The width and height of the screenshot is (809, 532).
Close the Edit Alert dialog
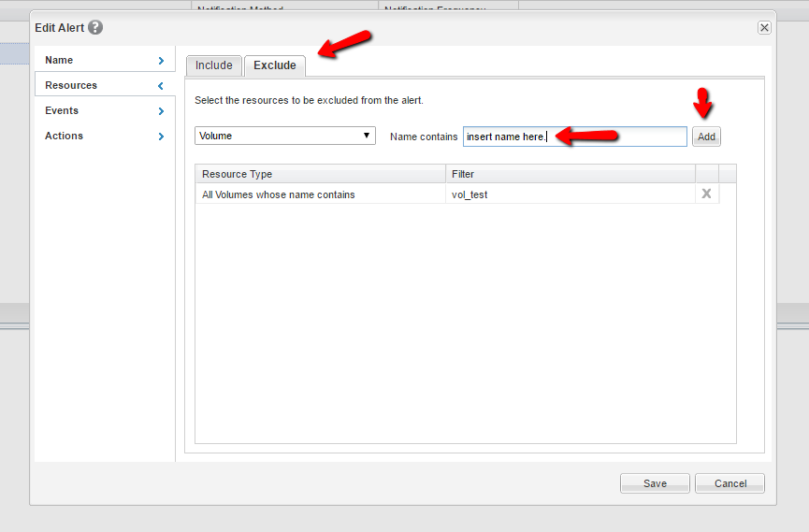tap(764, 28)
